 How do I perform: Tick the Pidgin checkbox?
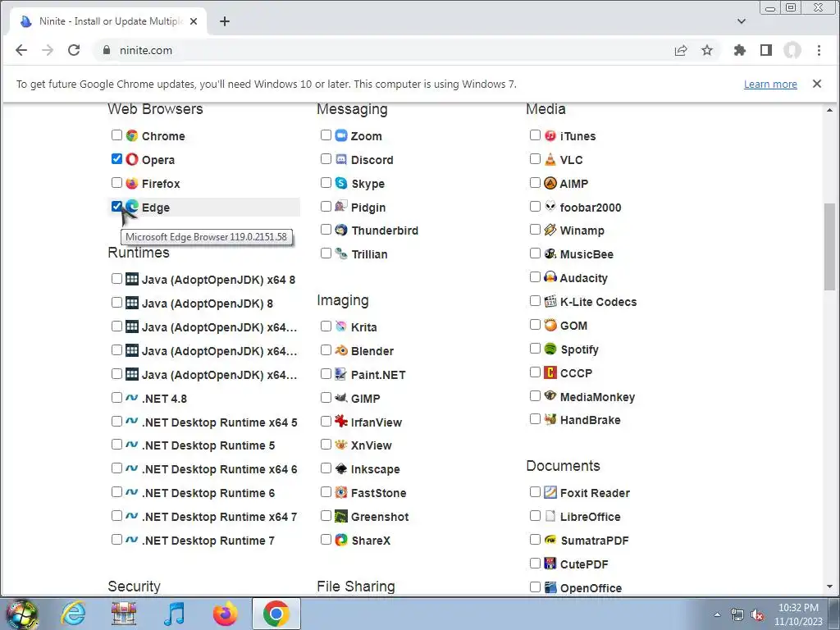326,206
